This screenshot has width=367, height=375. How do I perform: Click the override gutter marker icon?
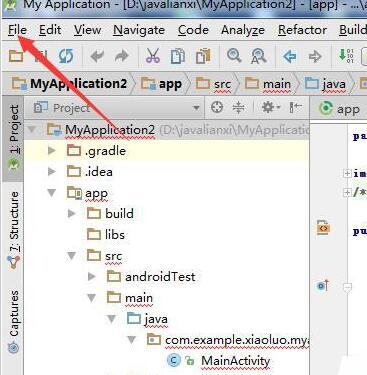tap(323, 286)
